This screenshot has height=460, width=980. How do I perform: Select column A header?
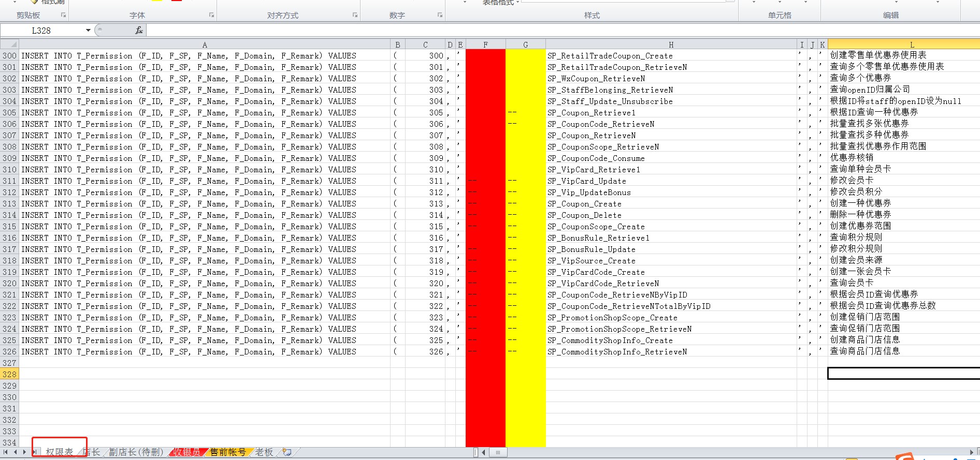(205, 44)
